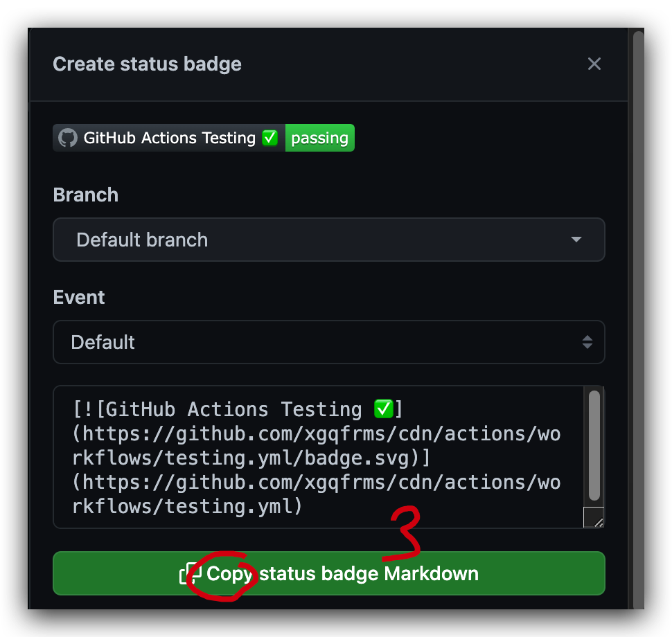Click inside the Markdown code text area
Screen dimensions: 672x637
pos(319,457)
